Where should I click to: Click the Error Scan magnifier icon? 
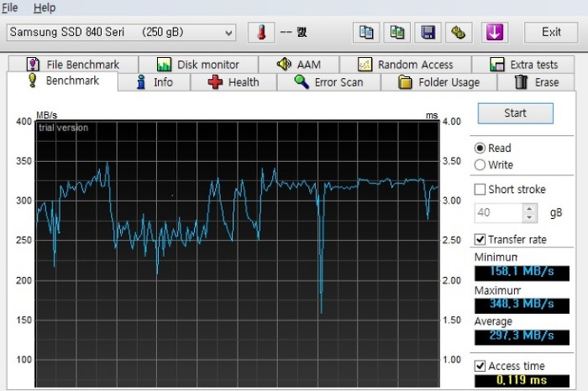[x=302, y=82]
